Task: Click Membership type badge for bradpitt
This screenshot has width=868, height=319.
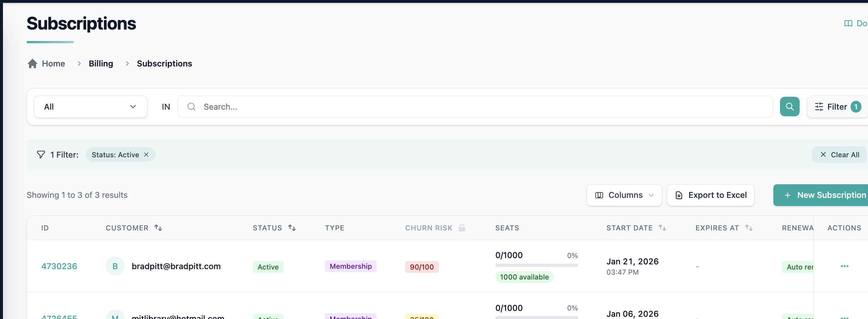Action: [x=350, y=266]
